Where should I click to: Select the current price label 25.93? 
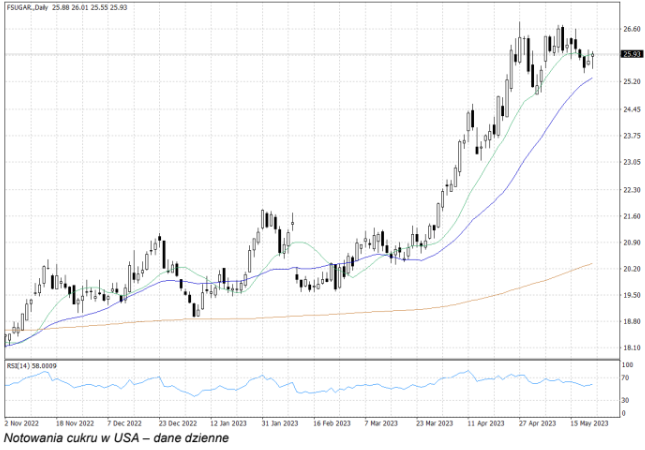pyautogui.click(x=632, y=54)
